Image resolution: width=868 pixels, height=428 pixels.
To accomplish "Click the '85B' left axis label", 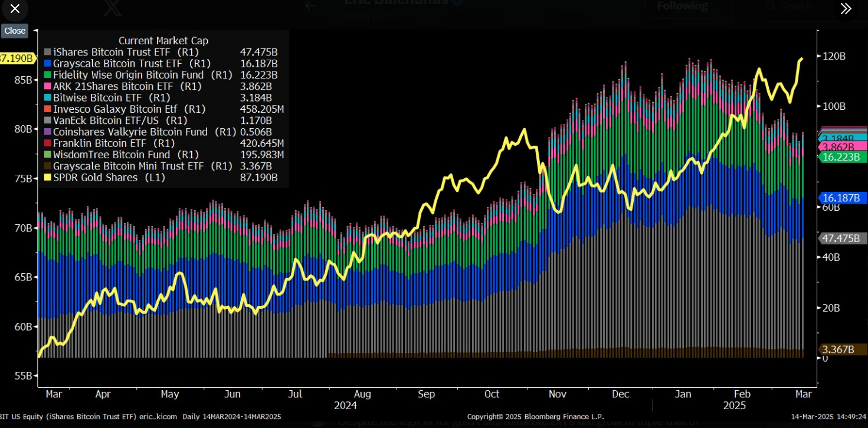I will pos(23,79).
